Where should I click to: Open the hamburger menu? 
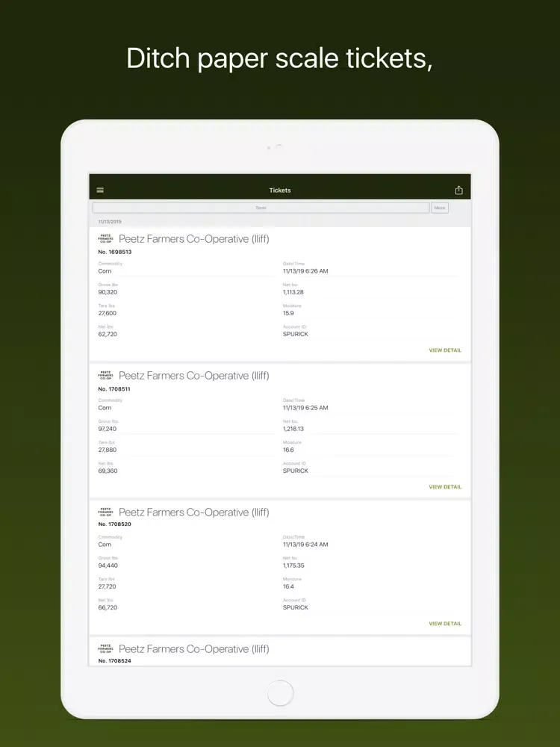click(100, 190)
